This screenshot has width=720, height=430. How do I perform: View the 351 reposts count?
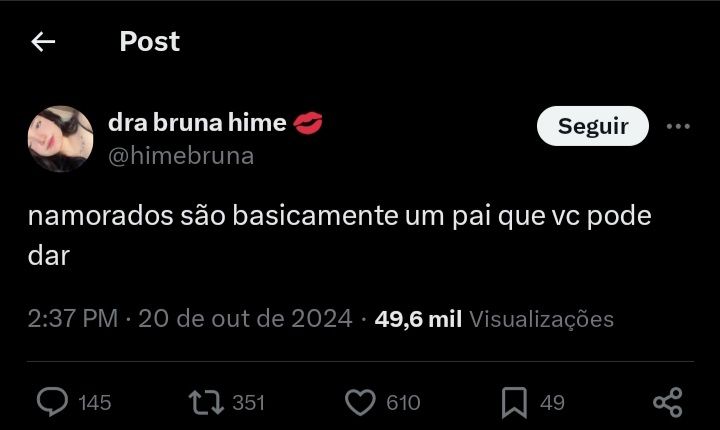point(248,403)
